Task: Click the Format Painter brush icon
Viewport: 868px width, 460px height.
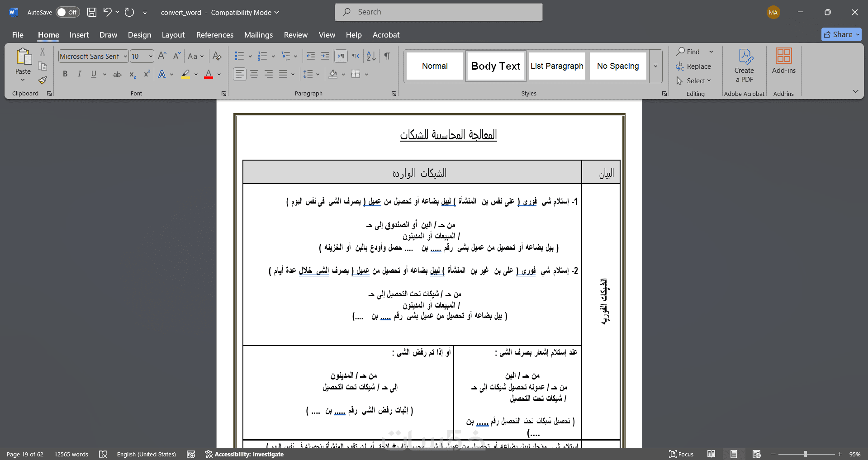Action: [43, 80]
